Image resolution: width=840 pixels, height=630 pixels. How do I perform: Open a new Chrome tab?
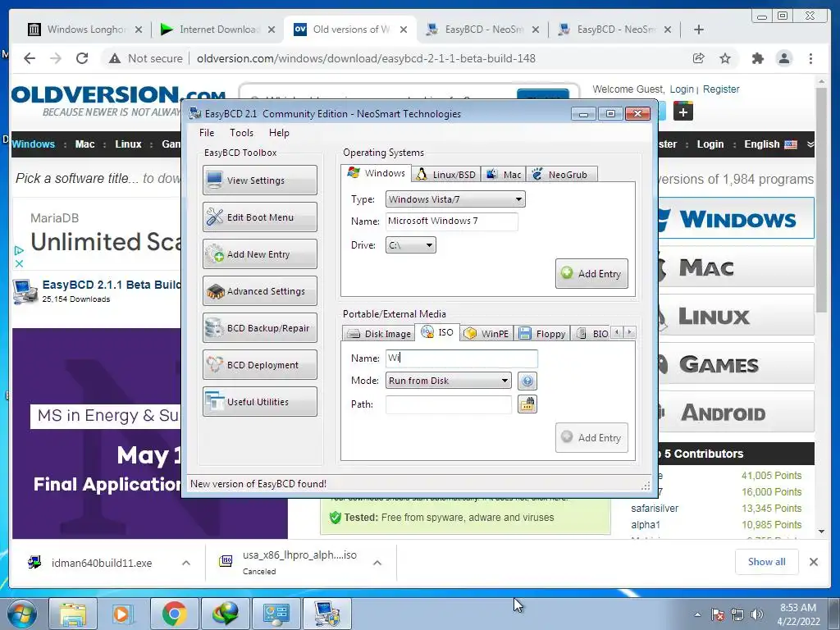699,30
